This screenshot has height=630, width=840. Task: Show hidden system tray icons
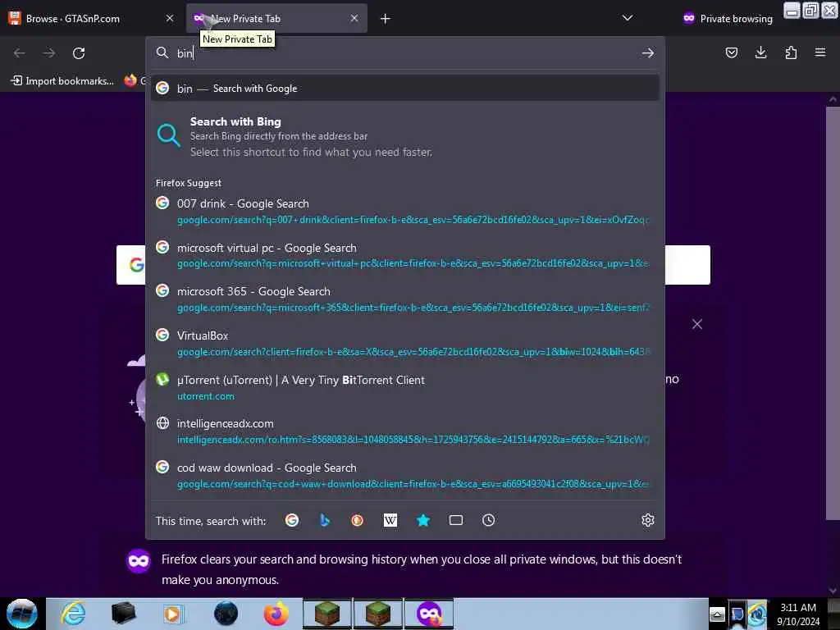click(x=717, y=614)
